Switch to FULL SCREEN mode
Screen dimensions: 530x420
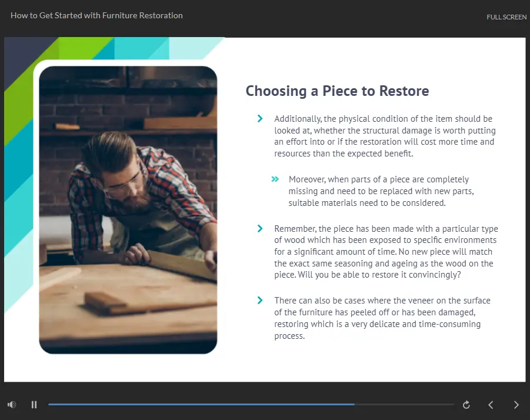pos(506,17)
